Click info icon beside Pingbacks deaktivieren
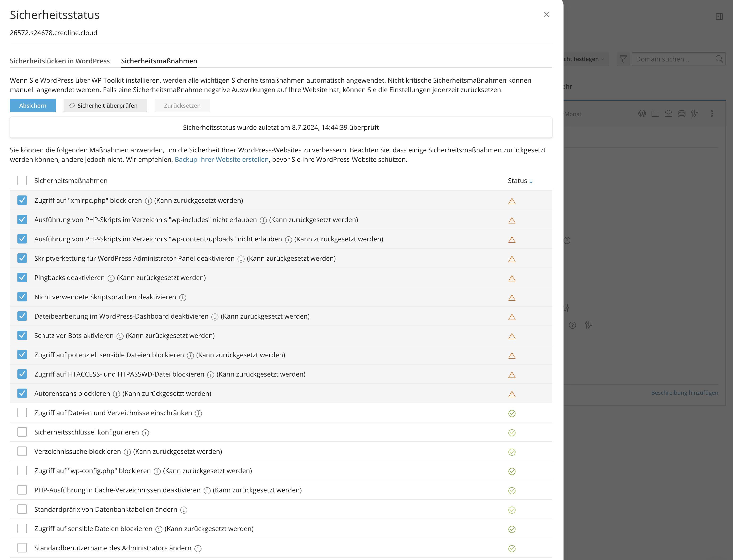Viewport: 733px width, 560px height. click(x=111, y=278)
